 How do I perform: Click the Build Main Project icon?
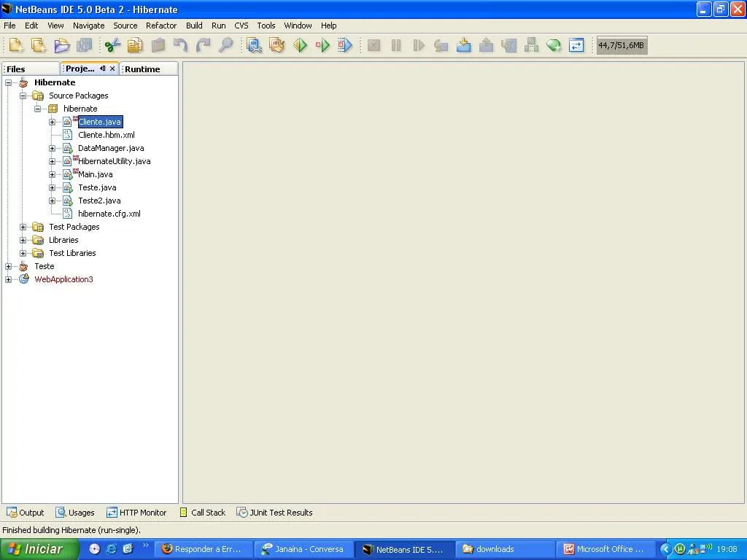255,46
